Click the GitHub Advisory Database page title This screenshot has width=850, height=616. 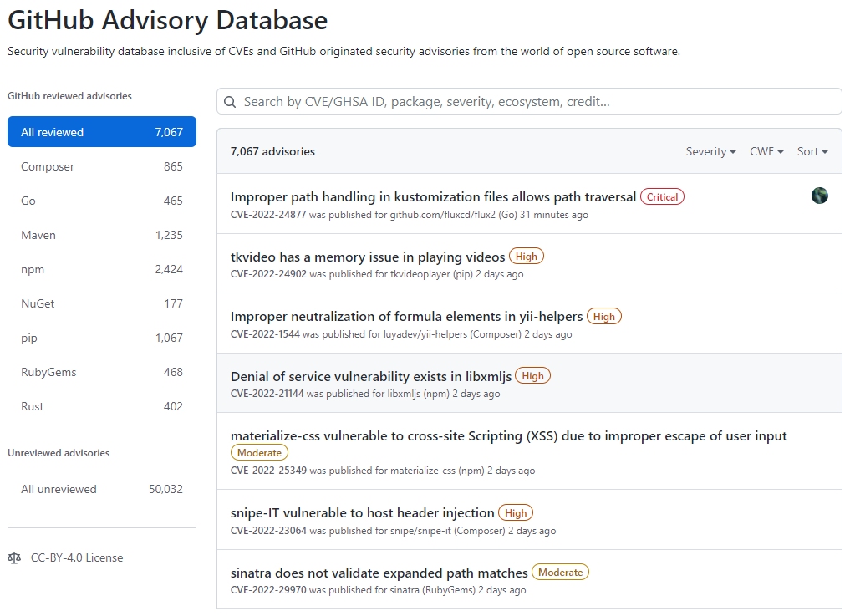pyautogui.click(x=167, y=21)
